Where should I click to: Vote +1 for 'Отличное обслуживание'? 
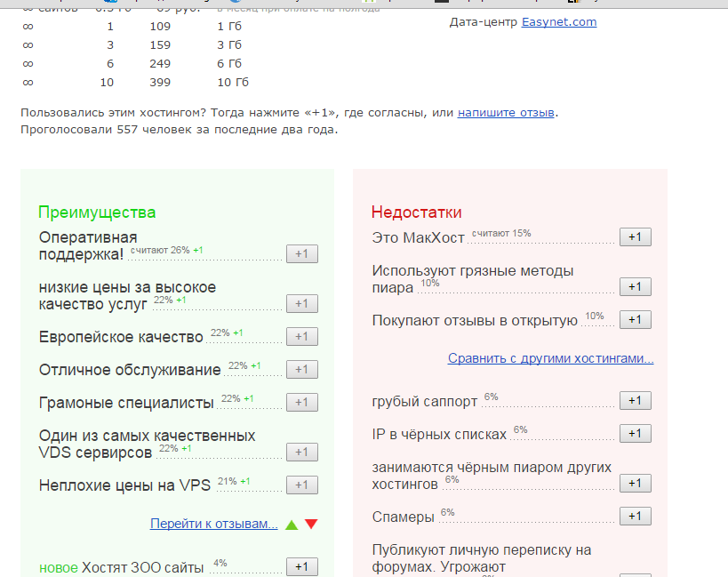pyautogui.click(x=302, y=370)
